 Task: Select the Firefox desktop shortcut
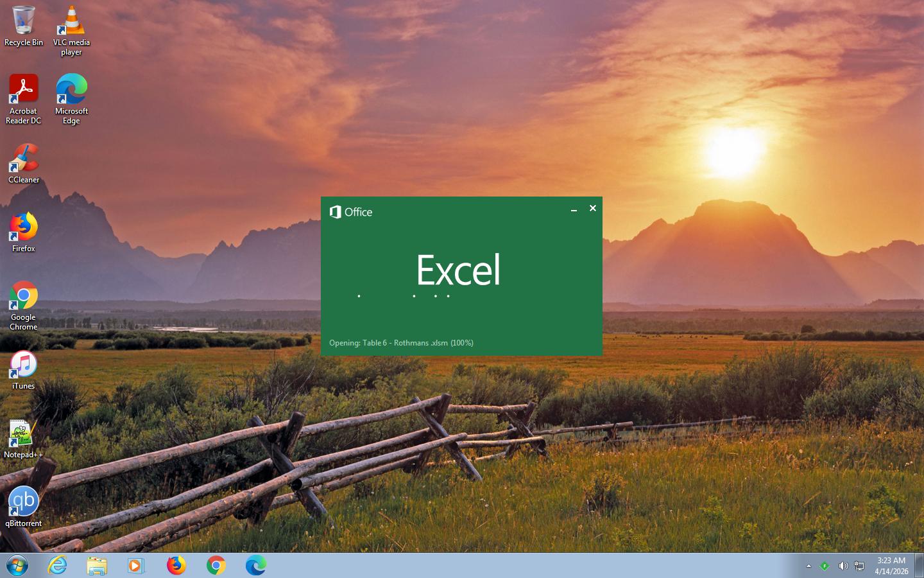coord(24,232)
